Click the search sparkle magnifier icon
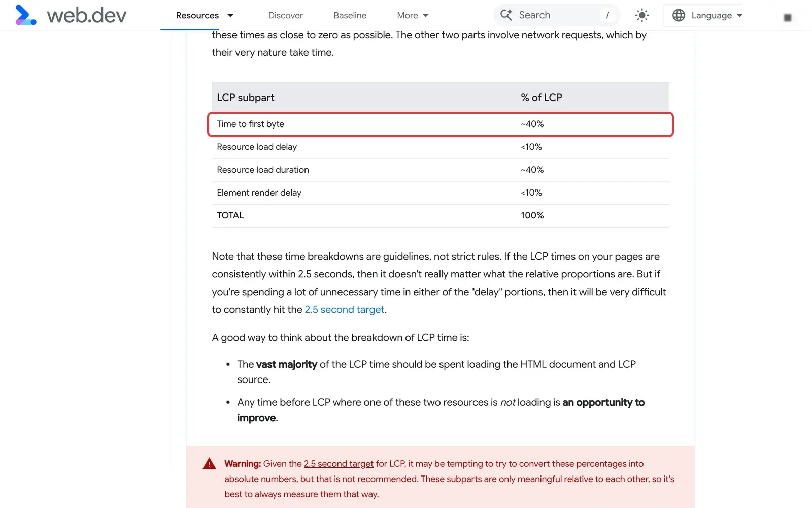 click(x=506, y=15)
